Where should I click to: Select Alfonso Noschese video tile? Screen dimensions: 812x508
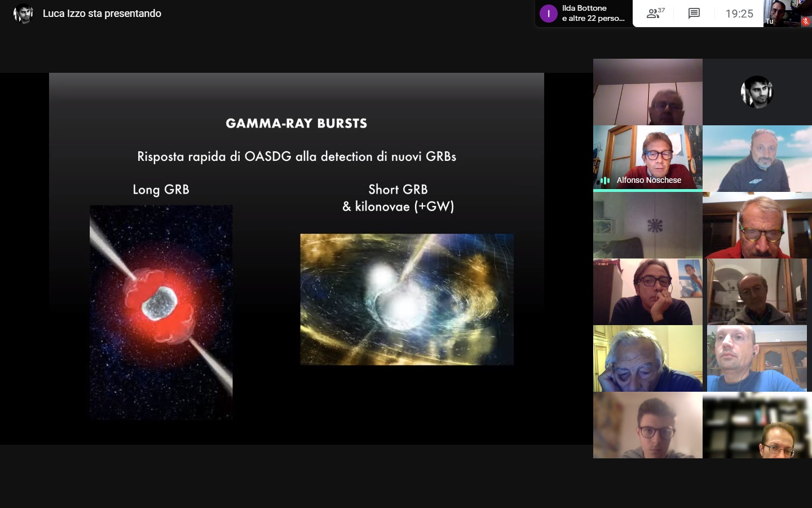pos(647,157)
